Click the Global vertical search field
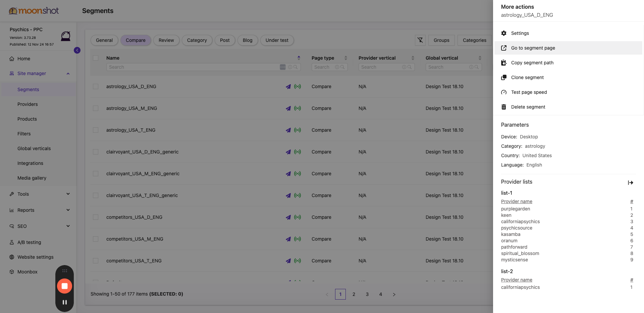Viewport: 644px width, 313px height. [x=453, y=67]
